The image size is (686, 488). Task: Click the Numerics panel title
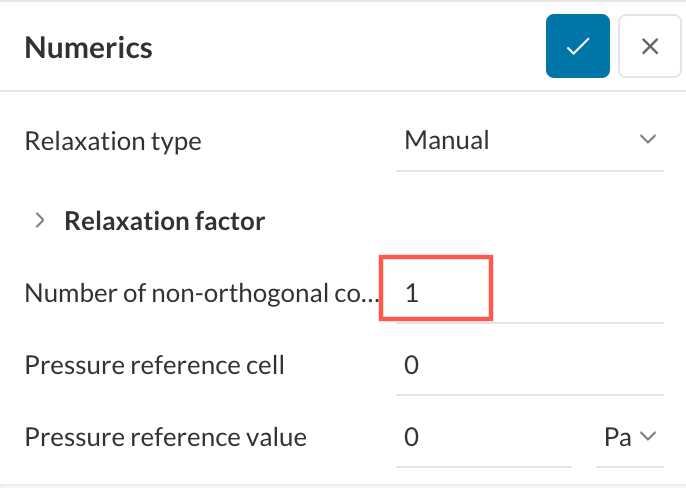point(88,46)
